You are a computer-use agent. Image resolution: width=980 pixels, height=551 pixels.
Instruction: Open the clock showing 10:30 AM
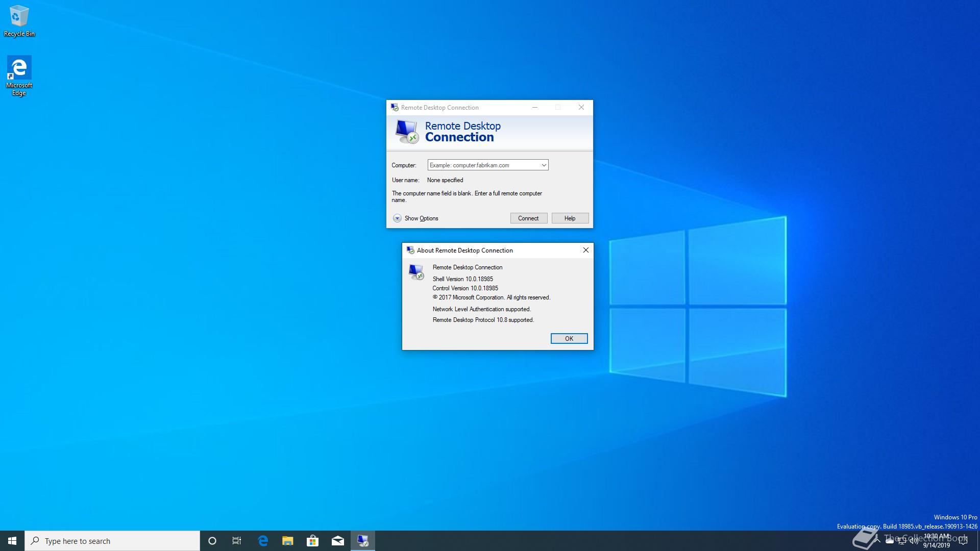click(937, 541)
